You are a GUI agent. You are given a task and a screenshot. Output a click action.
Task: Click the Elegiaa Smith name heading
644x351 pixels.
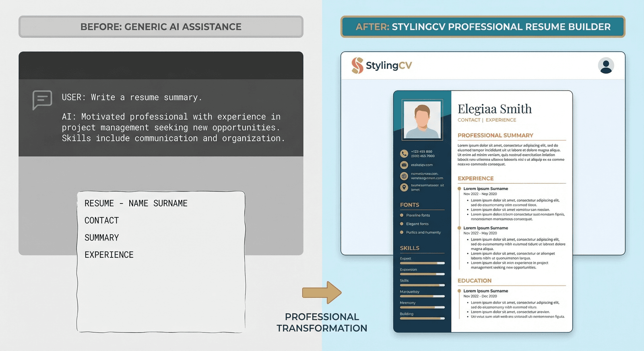click(495, 109)
